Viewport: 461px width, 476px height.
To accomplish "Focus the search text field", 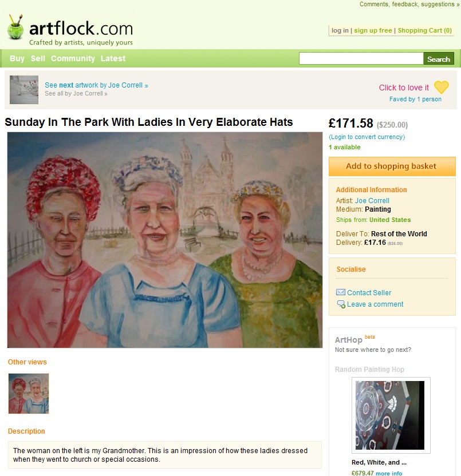I will (x=361, y=58).
